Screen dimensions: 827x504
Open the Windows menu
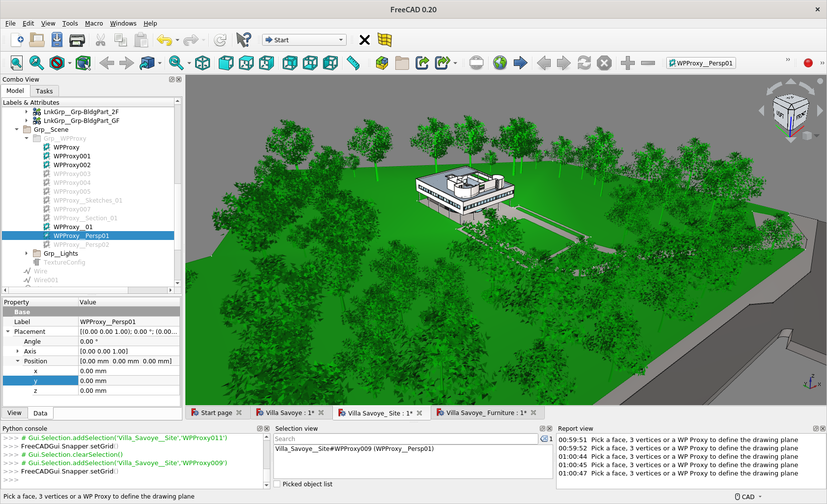(123, 23)
